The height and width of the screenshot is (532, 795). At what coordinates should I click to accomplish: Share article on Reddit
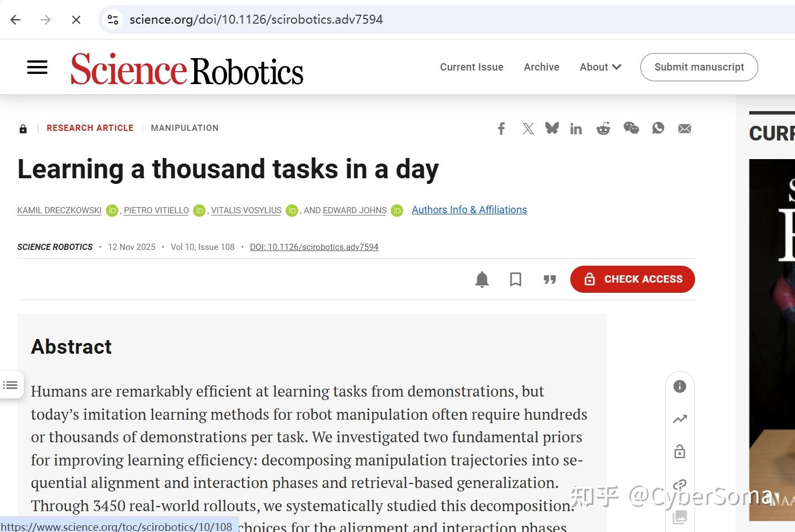(x=603, y=129)
